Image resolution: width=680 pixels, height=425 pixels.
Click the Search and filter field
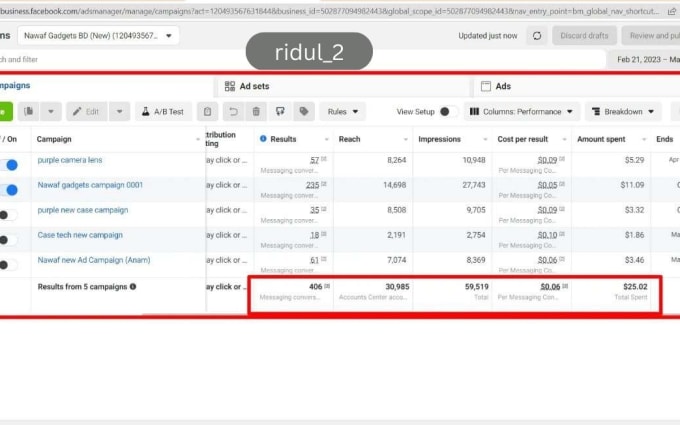(x=301, y=59)
